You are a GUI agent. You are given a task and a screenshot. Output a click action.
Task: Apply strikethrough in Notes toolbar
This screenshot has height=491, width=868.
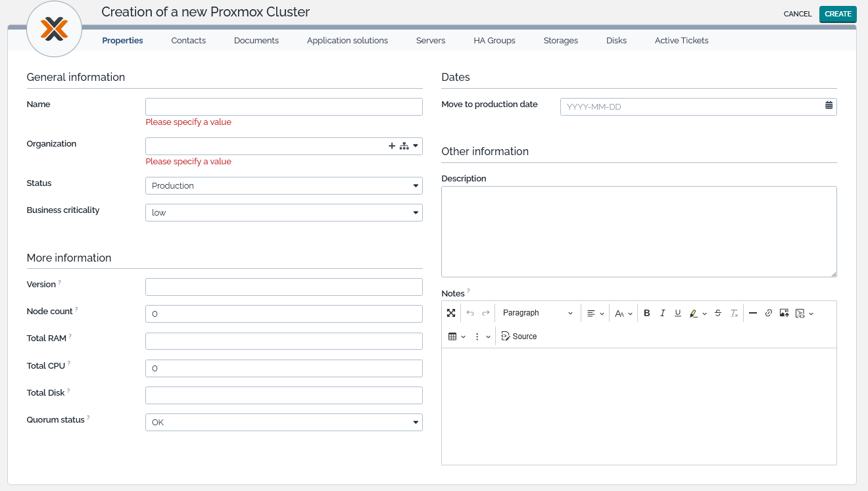[x=718, y=313]
